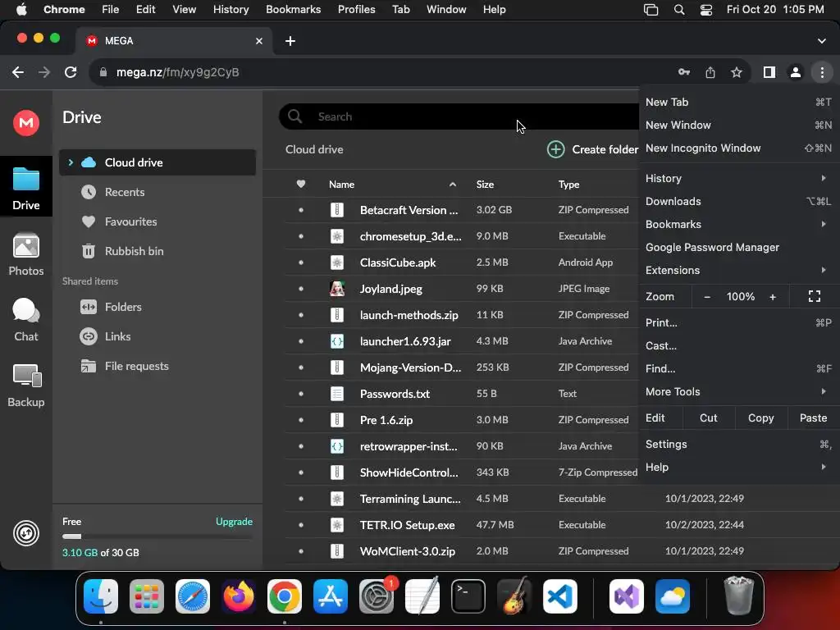Screen dimensions: 840x630
Task: Select TETR.IO Setup.exe file name
Action: click(407, 525)
